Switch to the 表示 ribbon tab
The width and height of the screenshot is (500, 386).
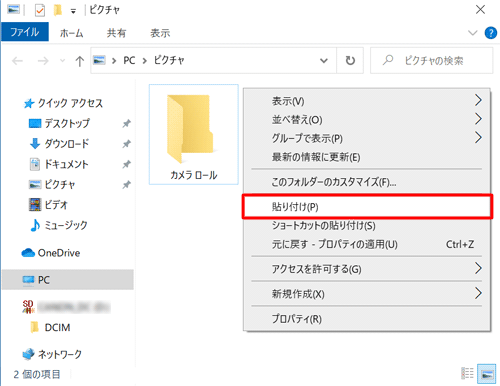[160, 33]
